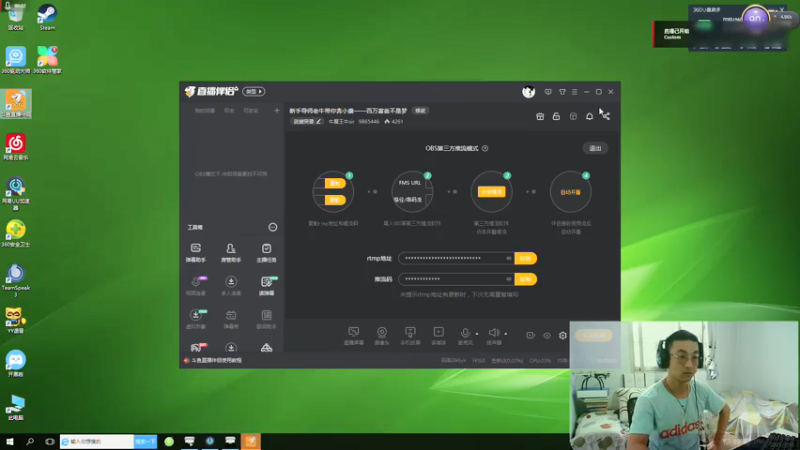Click 自动开播 in the step 4 circle
Image resolution: width=800 pixels, height=450 pixels.
(x=570, y=192)
